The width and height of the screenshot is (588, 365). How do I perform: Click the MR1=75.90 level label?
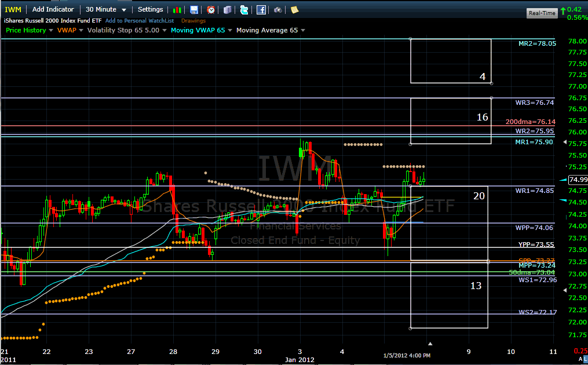coord(534,142)
